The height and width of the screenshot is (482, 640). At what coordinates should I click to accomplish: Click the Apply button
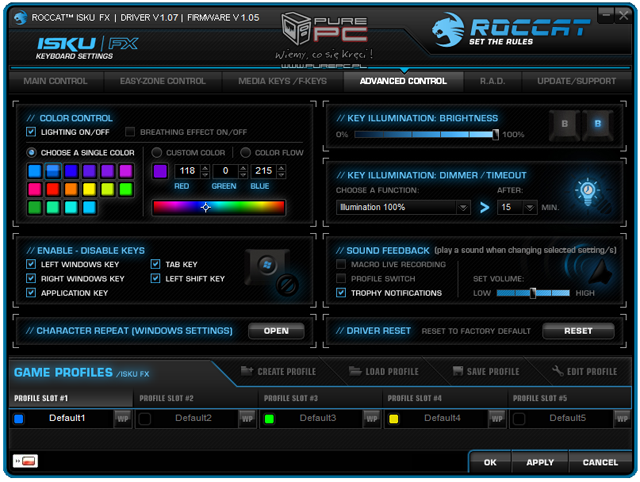pos(540,462)
